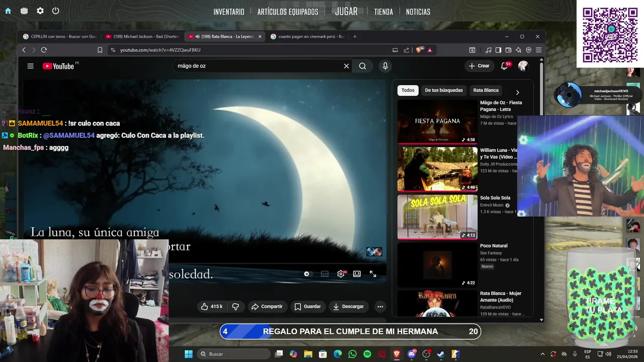The height and width of the screenshot is (362, 644).
Task: Open video settings gear with HD badge
Action: [341, 274]
